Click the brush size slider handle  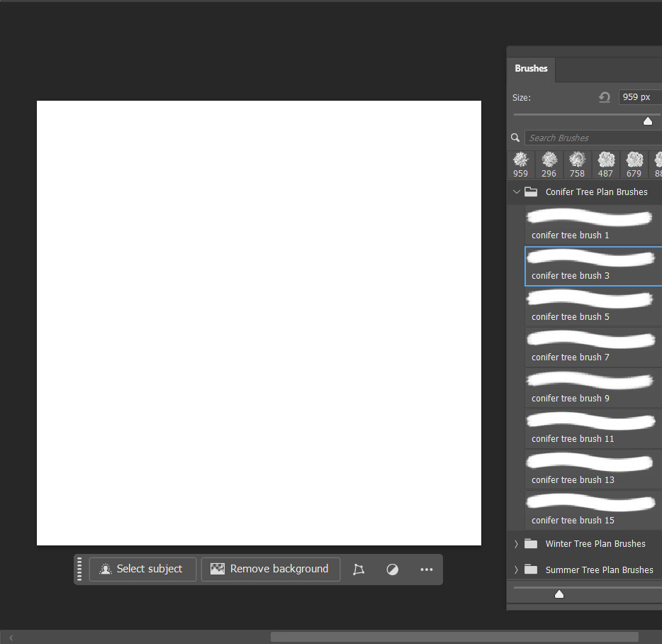pyautogui.click(x=647, y=121)
